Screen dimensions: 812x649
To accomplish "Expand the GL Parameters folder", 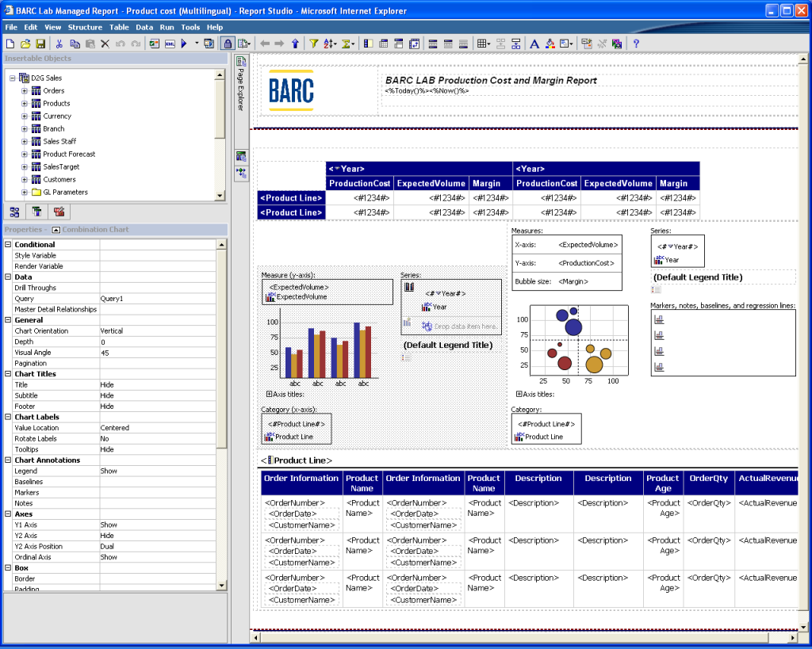I will click(25, 192).
